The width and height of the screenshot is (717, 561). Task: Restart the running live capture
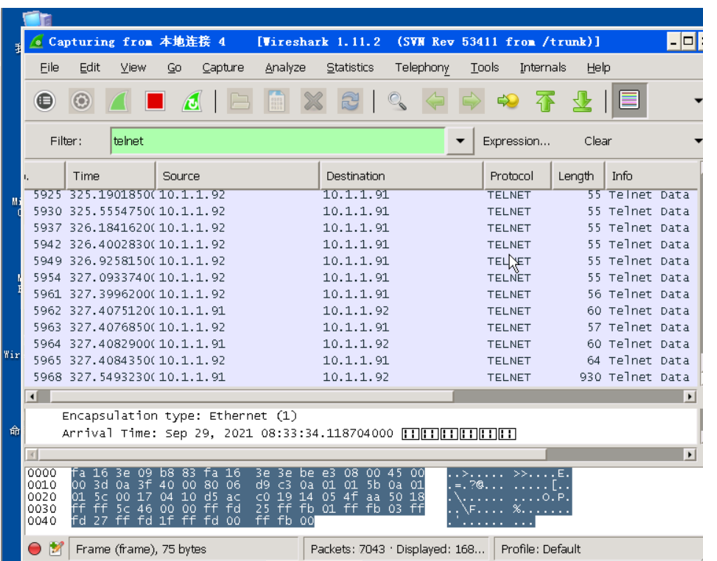(x=192, y=101)
